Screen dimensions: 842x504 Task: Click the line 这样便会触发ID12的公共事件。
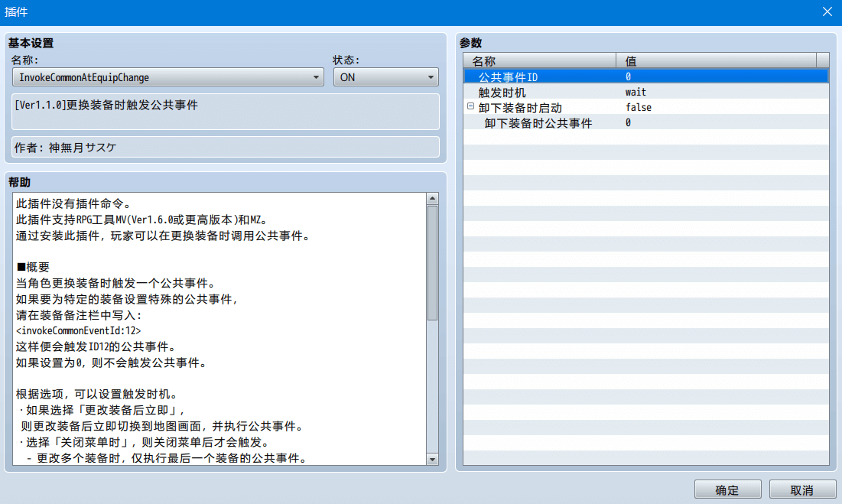(x=96, y=346)
